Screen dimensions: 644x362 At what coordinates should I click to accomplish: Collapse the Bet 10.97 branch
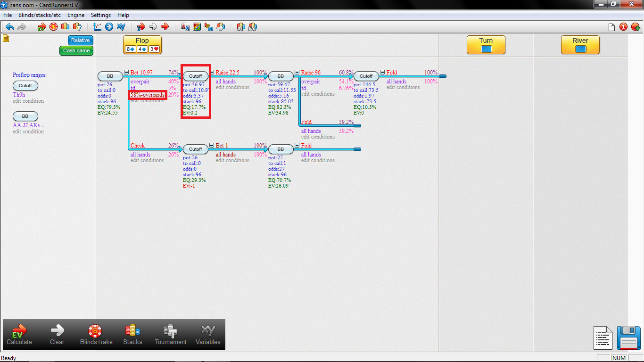point(126,73)
